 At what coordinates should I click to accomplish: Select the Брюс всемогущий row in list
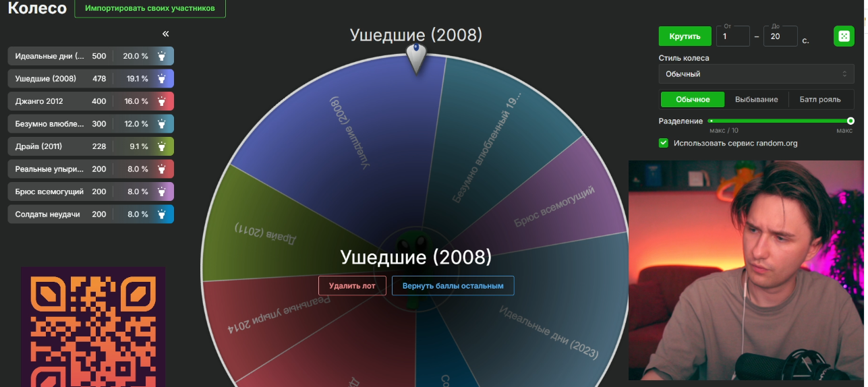click(91, 191)
